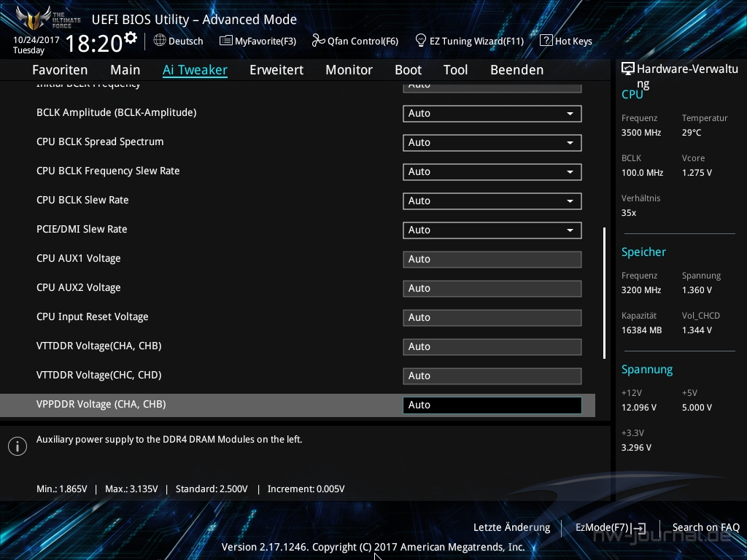Click the settings gear icon beside the clock
747x560 pixels.
tap(131, 37)
